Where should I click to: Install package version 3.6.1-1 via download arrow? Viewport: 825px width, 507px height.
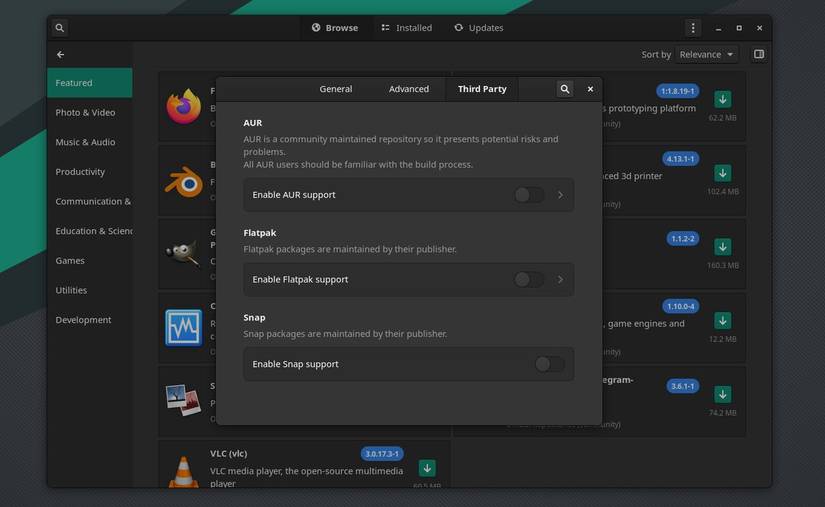point(722,393)
